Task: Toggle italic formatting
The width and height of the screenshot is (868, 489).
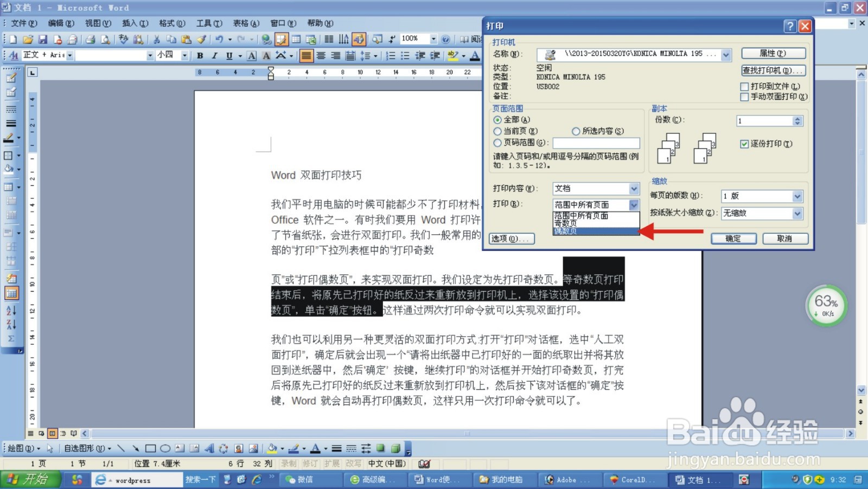Action: point(214,55)
